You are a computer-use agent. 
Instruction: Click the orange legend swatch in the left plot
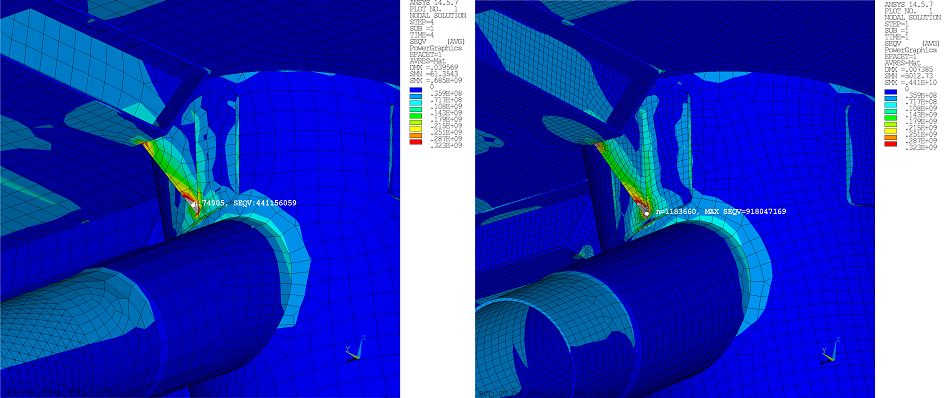click(x=416, y=135)
